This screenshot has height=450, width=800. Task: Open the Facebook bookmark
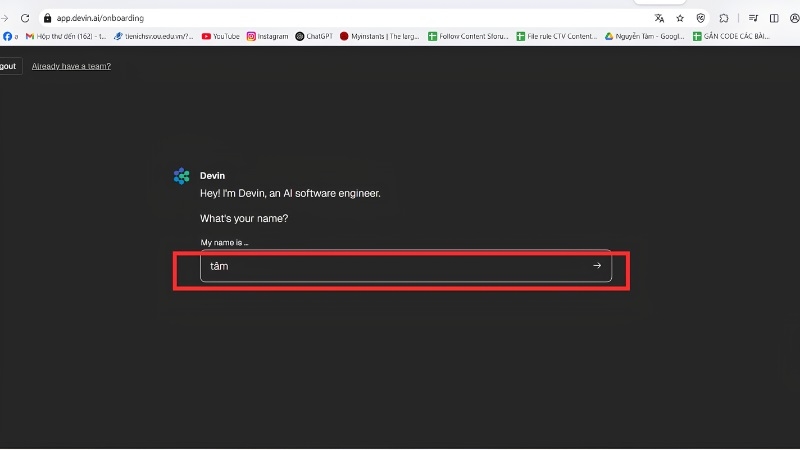(x=10, y=36)
